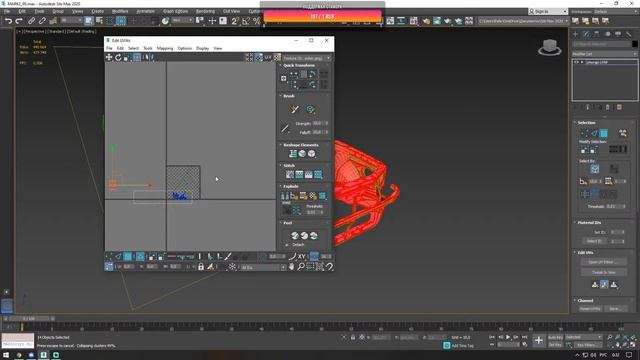
Task: Click the Pan view hand icon in Edit UVWs
Action: (291, 267)
